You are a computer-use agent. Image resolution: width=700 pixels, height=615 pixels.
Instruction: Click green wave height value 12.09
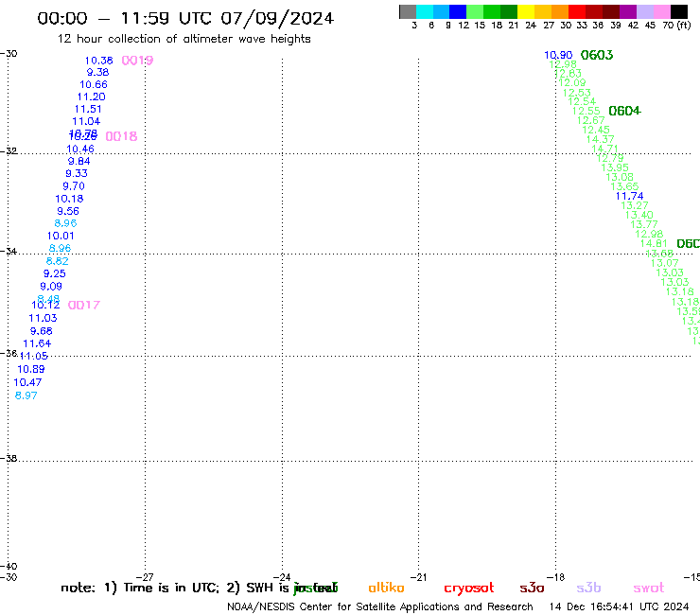[572, 82]
